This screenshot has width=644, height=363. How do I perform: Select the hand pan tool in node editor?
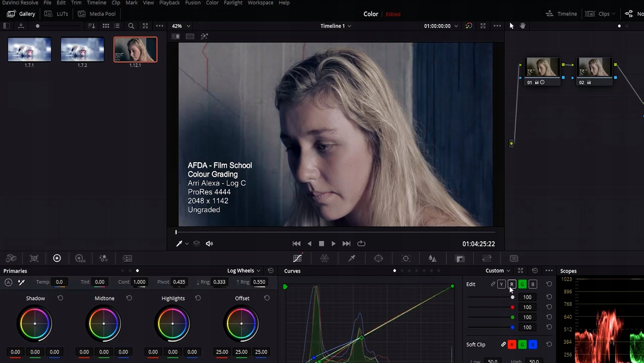[x=523, y=26]
